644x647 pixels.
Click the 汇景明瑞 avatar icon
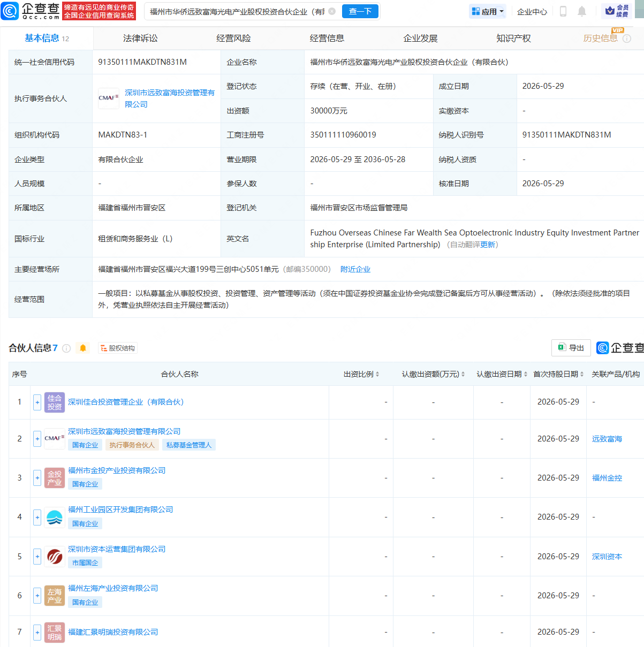55,633
